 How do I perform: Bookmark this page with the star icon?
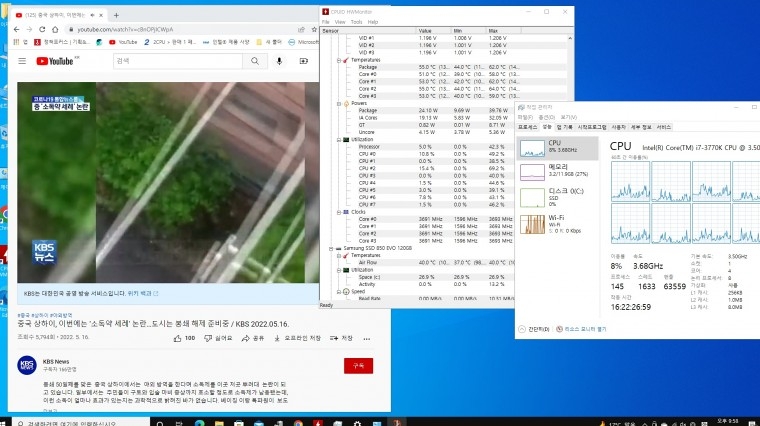tap(314, 30)
